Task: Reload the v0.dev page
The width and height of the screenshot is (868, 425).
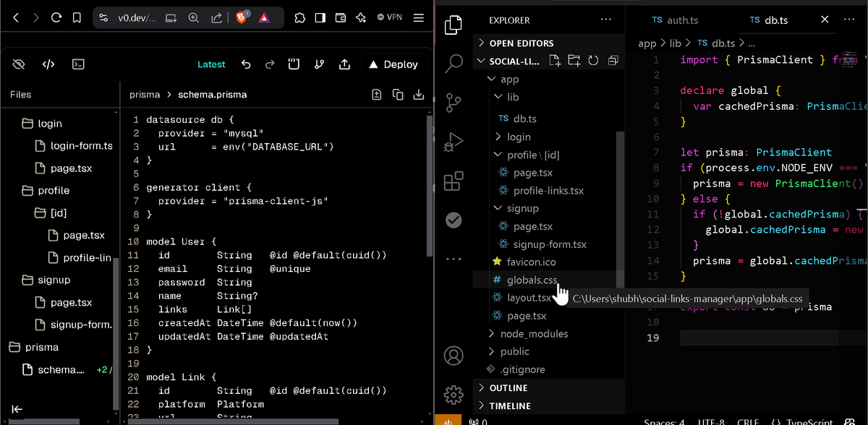Action: (x=56, y=17)
